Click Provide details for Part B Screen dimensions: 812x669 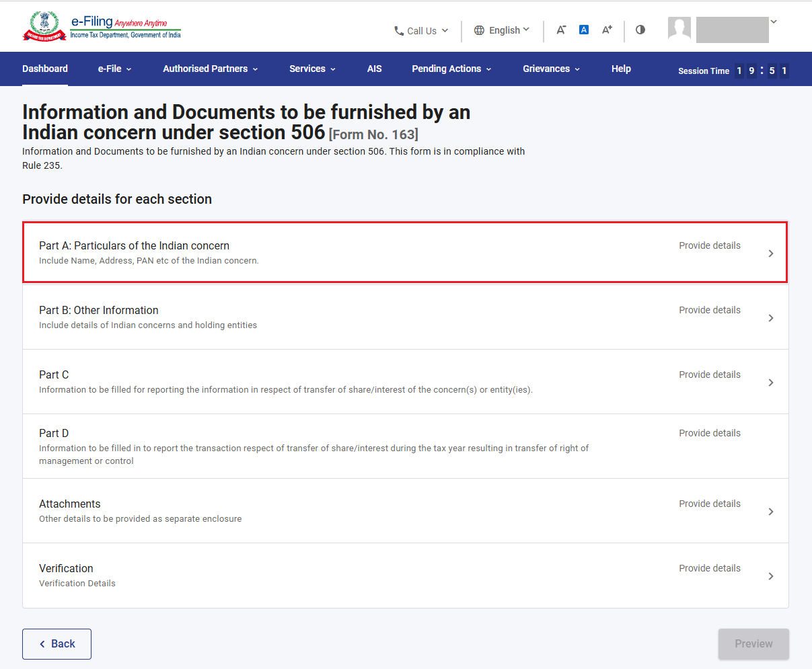click(710, 310)
